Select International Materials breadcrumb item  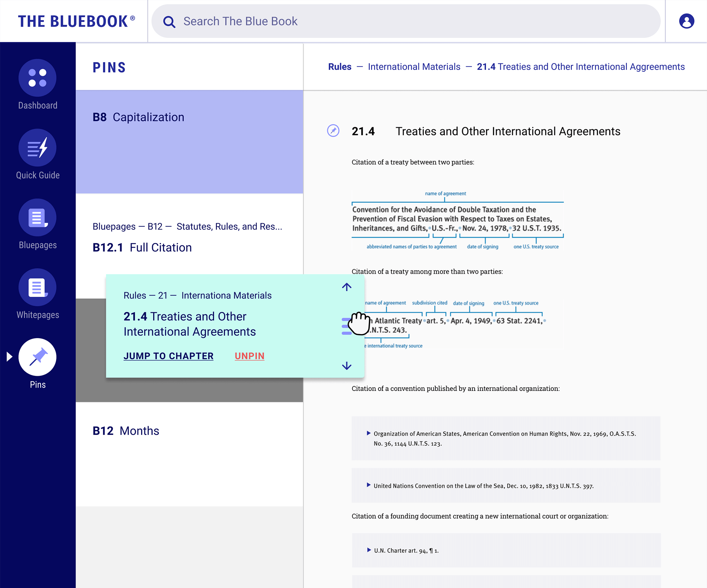[414, 66]
